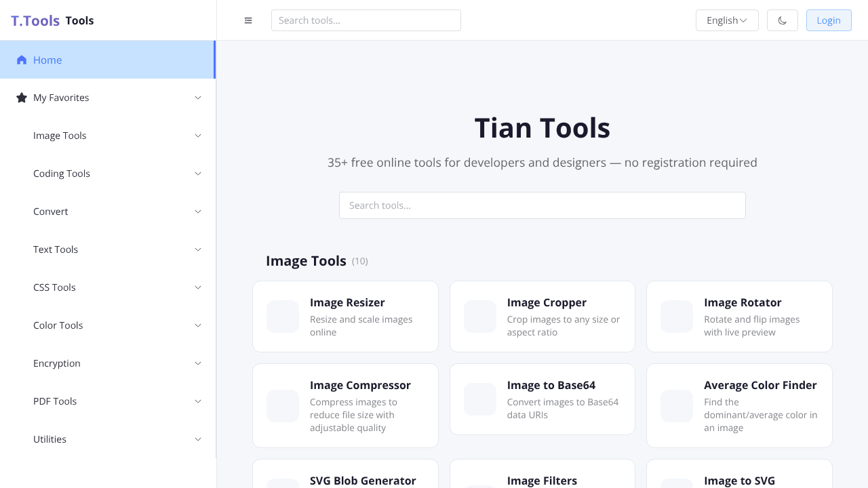868x488 pixels.
Task: Expand the Image Tools sidebar chevron
Action: click(198, 136)
